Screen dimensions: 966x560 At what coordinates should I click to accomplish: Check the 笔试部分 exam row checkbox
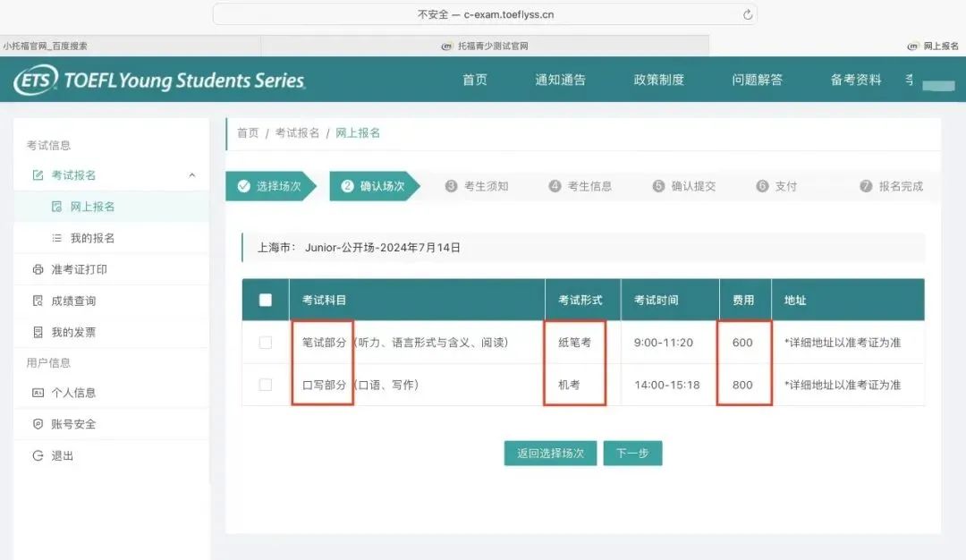coord(266,343)
